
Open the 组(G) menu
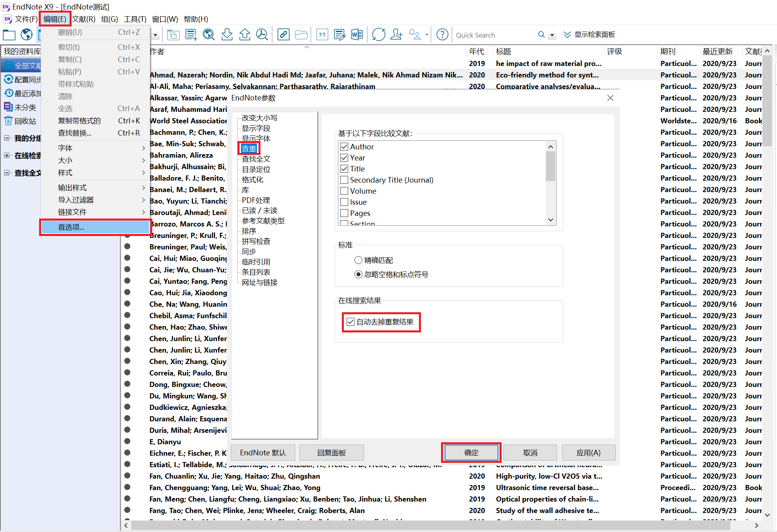coord(109,19)
